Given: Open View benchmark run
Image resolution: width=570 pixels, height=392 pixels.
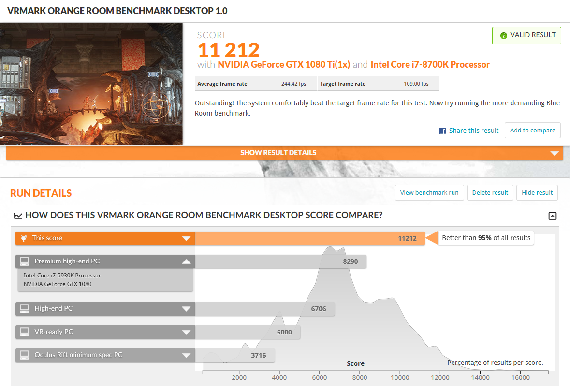Looking at the screenshot, I should 429,192.
